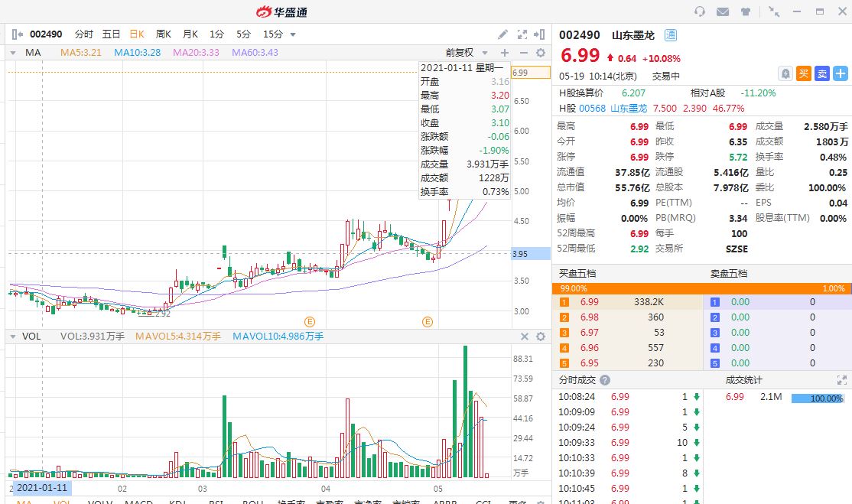Open 分时成交 help question icon
Image resolution: width=852 pixels, height=504 pixels.
[x=605, y=380]
